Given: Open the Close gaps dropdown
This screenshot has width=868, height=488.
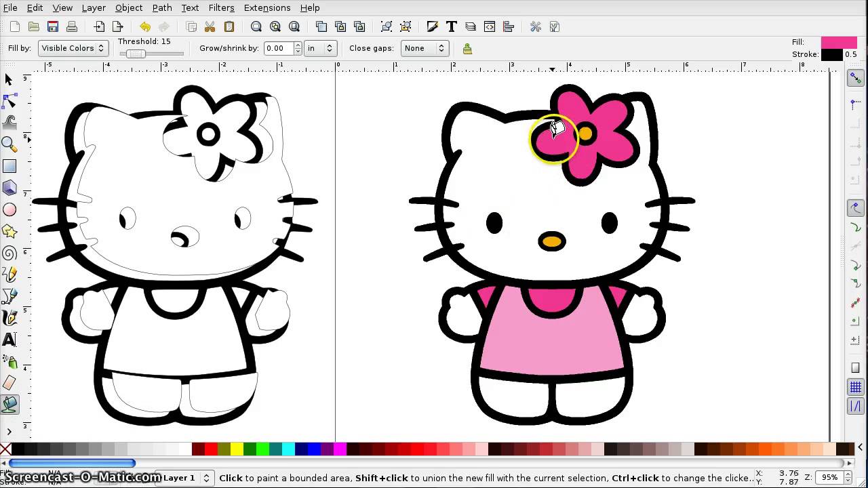Looking at the screenshot, I should pyautogui.click(x=424, y=48).
